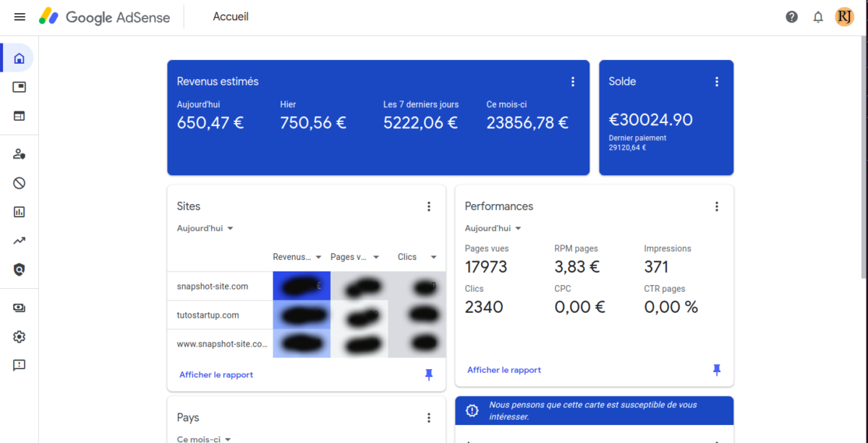Open the Clics column dropdown

[417, 257]
